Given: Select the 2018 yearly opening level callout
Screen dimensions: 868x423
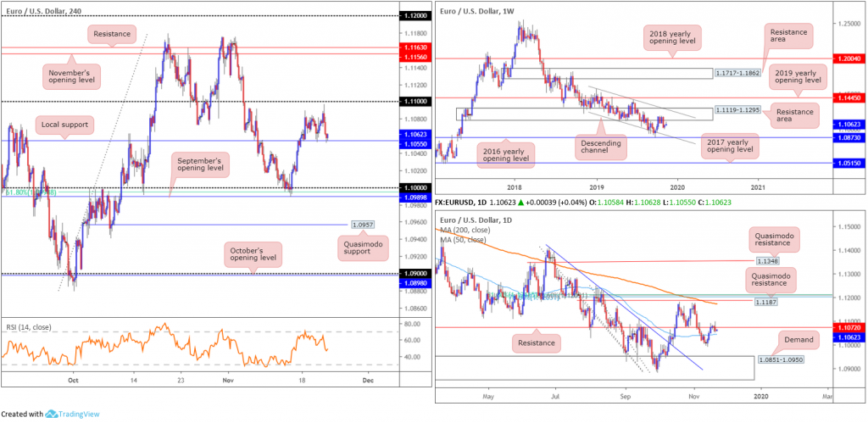Looking at the screenshot, I should click(672, 37).
